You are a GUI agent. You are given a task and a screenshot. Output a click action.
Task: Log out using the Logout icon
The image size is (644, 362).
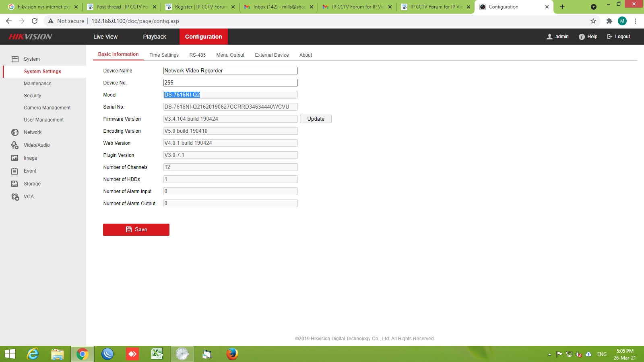609,37
